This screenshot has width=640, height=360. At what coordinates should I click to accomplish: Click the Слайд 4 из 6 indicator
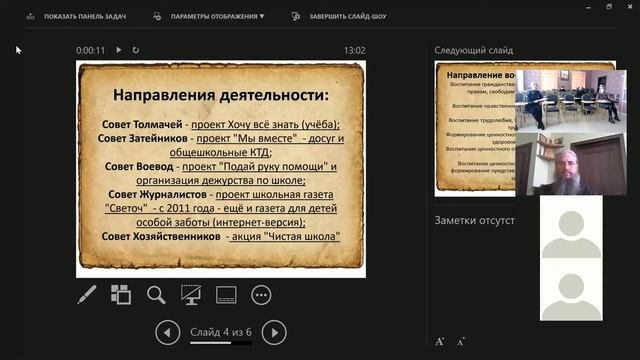(221, 332)
